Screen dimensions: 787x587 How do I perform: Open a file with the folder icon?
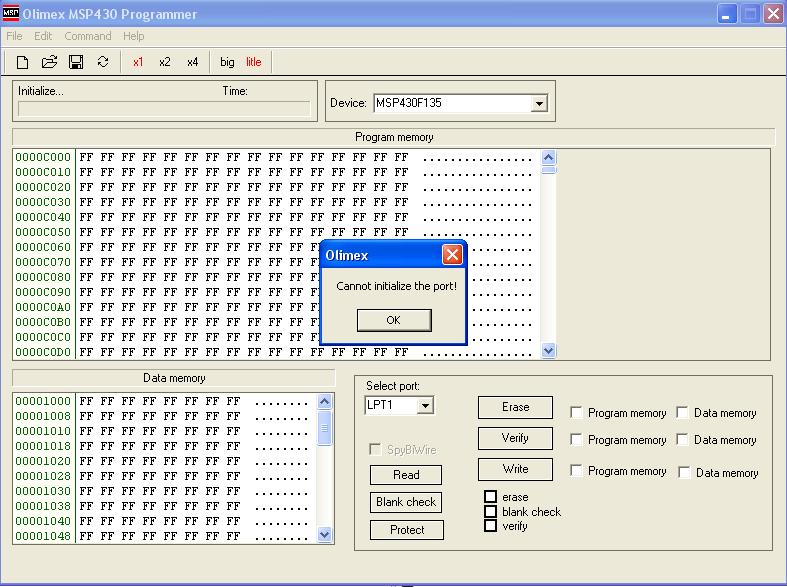tap(49, 62)
